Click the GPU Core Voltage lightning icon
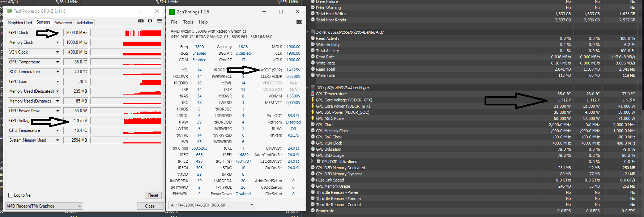 pos(313,100)
